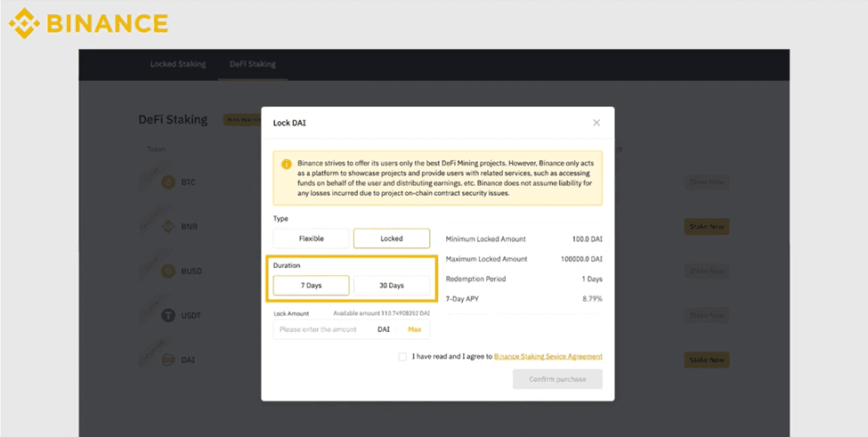The image size is (868, 437).
Task: Click Stake Now for DAI row
Action: point(706,360)
